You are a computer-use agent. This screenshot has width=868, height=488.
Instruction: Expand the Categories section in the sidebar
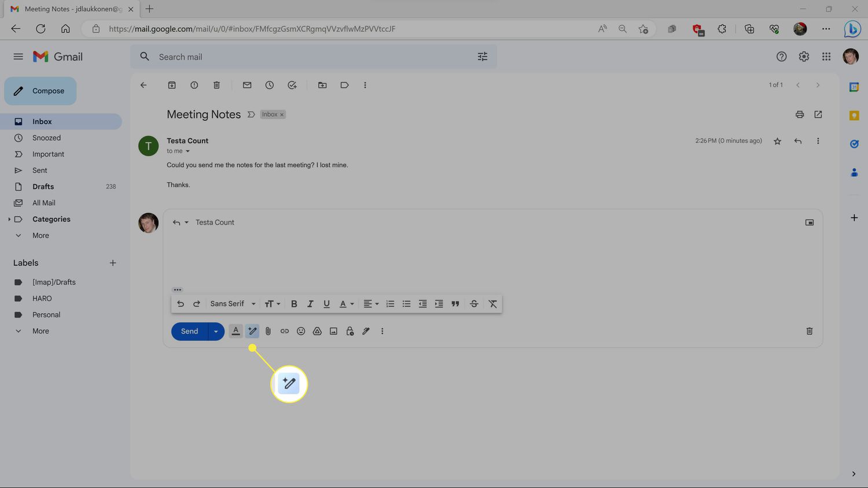9,219
